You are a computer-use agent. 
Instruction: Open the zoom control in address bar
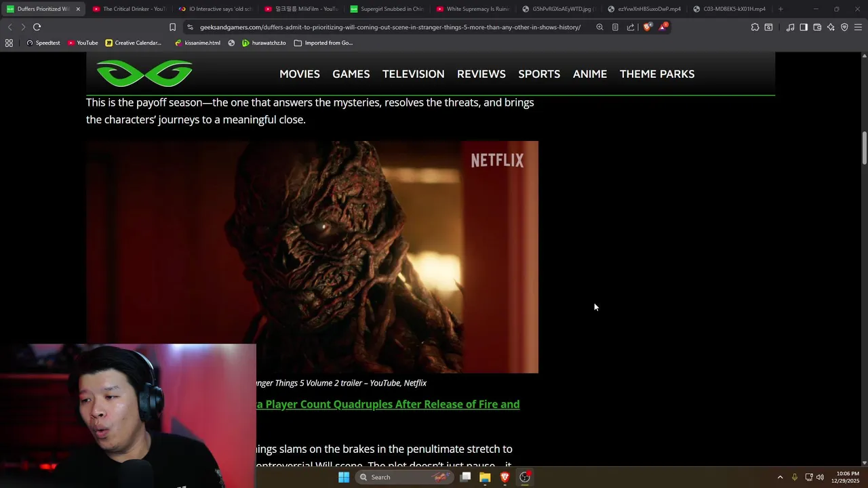tap(599, 27)
